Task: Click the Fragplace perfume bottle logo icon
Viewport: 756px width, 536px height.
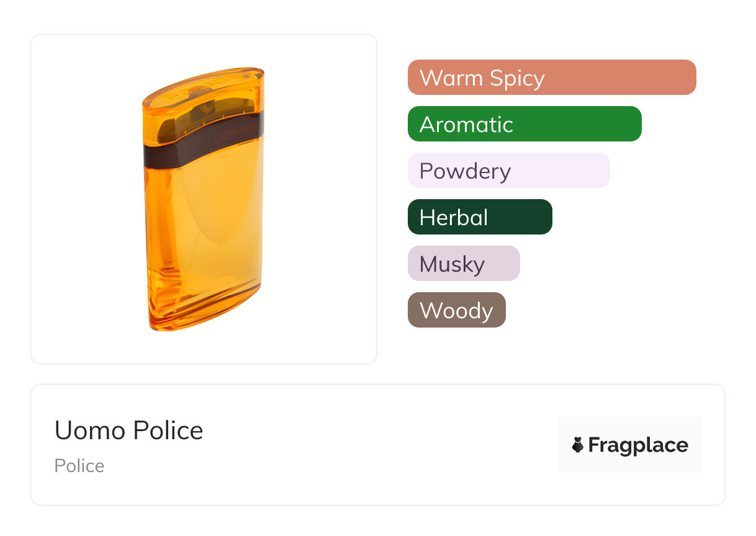Action: [x=578, y=445]
